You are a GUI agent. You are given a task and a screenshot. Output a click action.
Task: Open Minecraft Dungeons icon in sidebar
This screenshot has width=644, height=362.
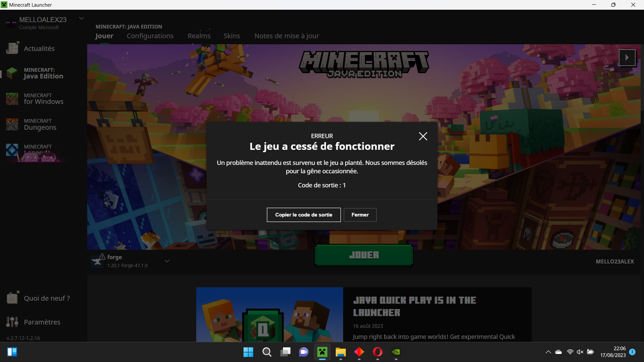point(12,124)
